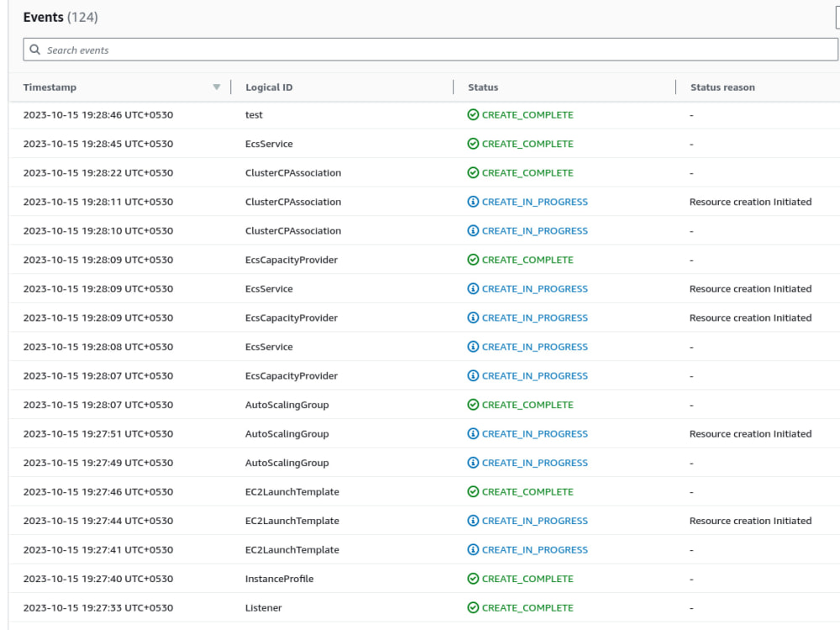This screenshot has height=630, width=840.
Task: Click the green check icon for EcsCapacityProvider CREATE_COMPLETE
Action: click(473, 260)
